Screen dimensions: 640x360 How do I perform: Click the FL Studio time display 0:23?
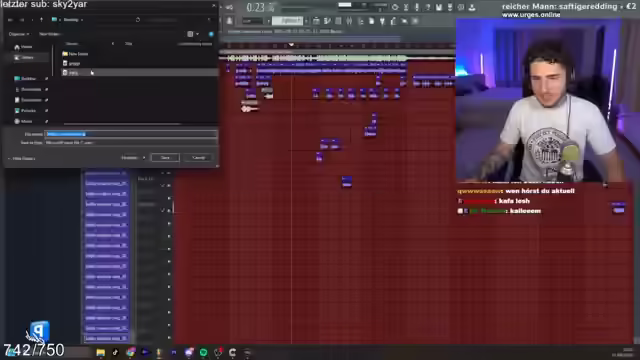[x=256, y=7]
